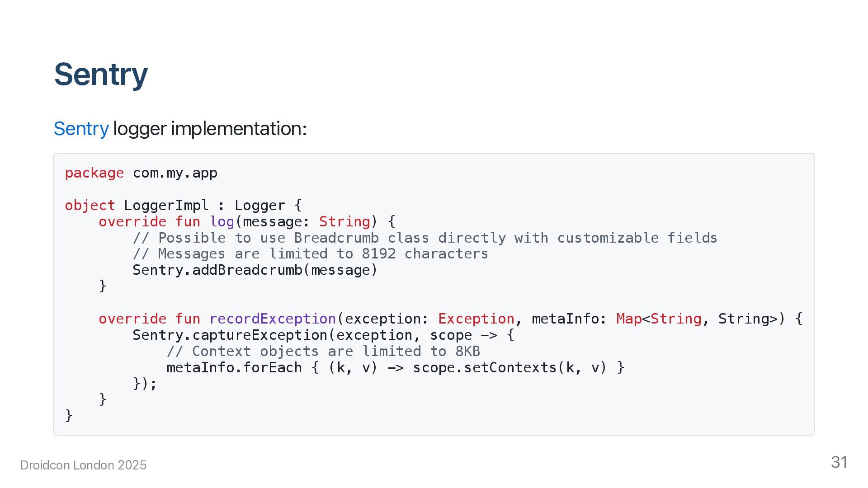Viewport: 868px width, 488px height.
Task: Click the Map type in metaInfo parameter
Action: point(628,319)
